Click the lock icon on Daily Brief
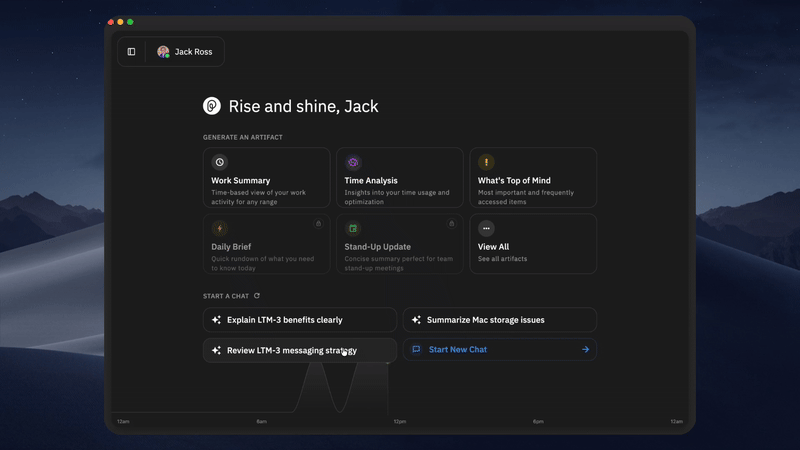Viewport: 800px width, 450px height. point(318,223)
